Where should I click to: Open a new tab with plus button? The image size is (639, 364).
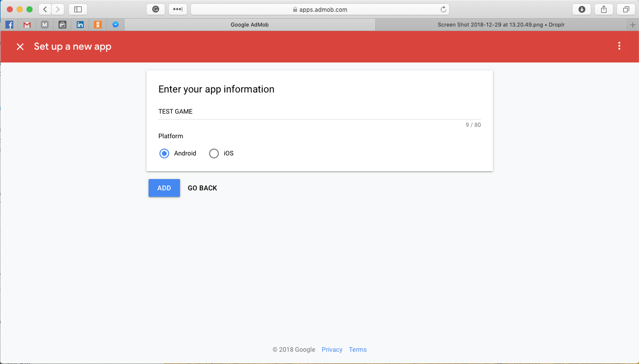point(633,25)
